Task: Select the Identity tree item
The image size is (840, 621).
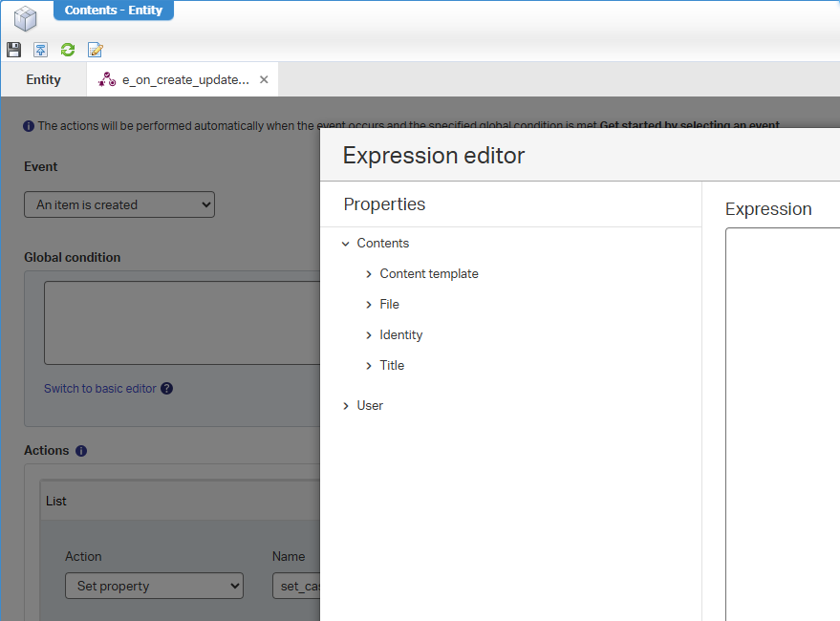Action: tap(400, 335)
